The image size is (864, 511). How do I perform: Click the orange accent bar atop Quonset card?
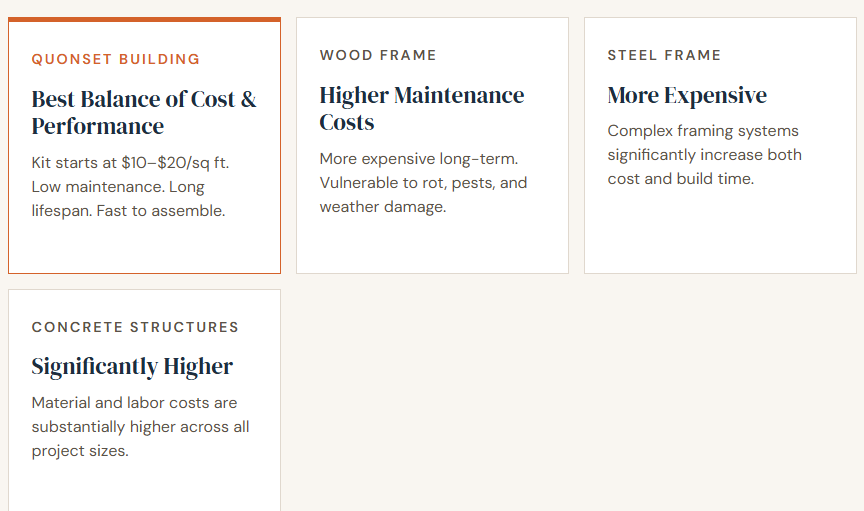click(144, 19)
